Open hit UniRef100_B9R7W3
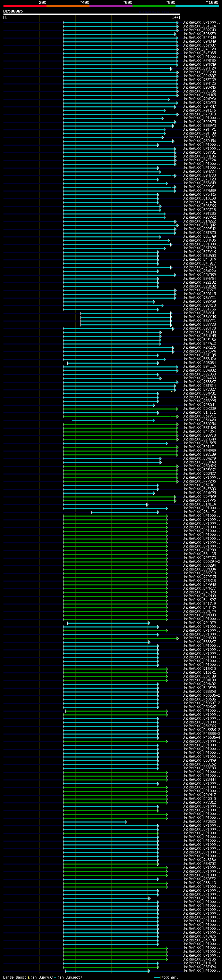 coord(199,30)
